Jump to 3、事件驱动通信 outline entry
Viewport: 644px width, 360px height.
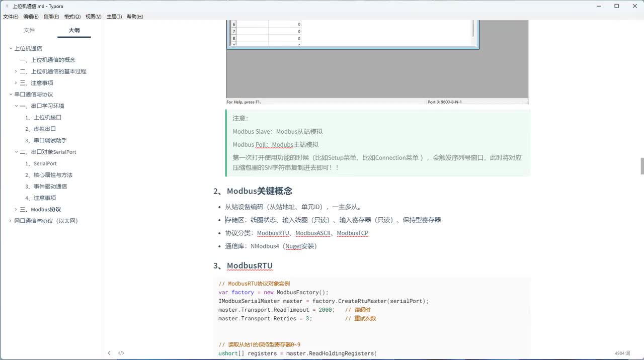tap(46, 187)
